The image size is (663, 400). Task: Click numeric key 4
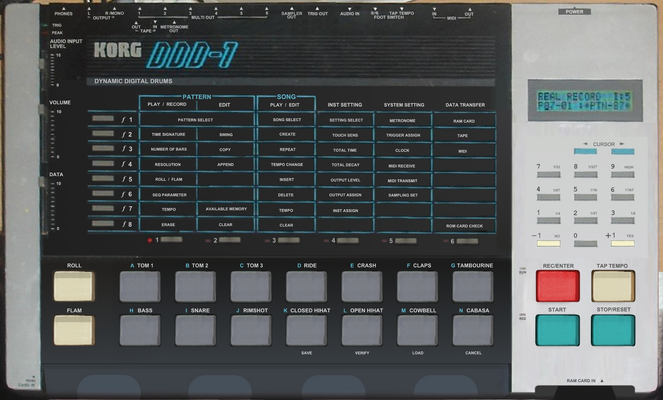click(x=548, y=197)
